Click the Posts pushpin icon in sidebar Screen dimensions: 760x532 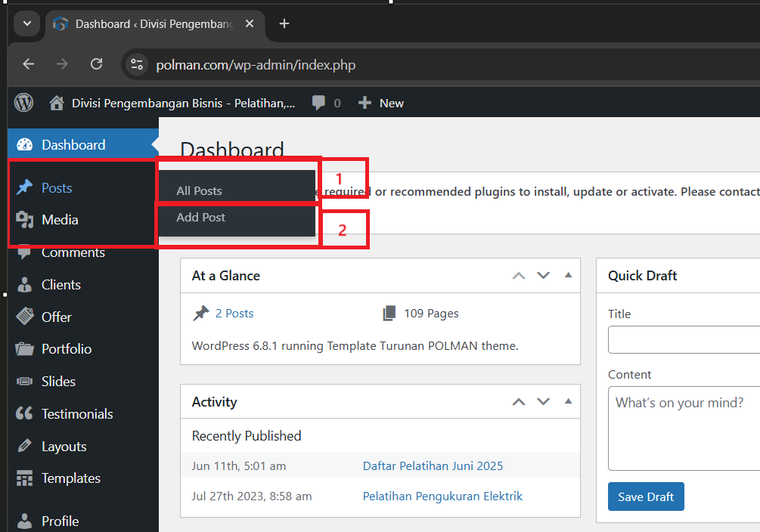(24, 187)
